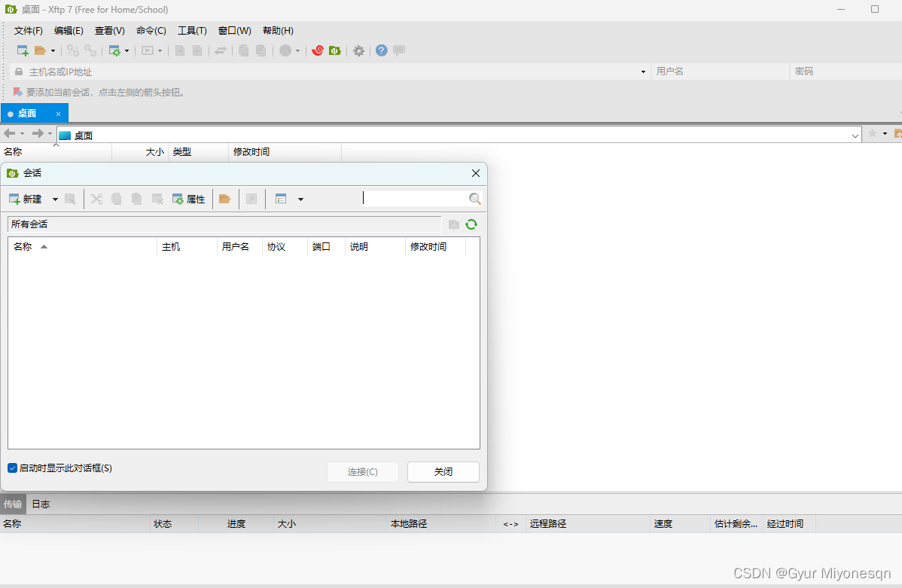Open the 编辑(E) menu
This screenshot has width=902, height=588.
click(x=69, y=31)
